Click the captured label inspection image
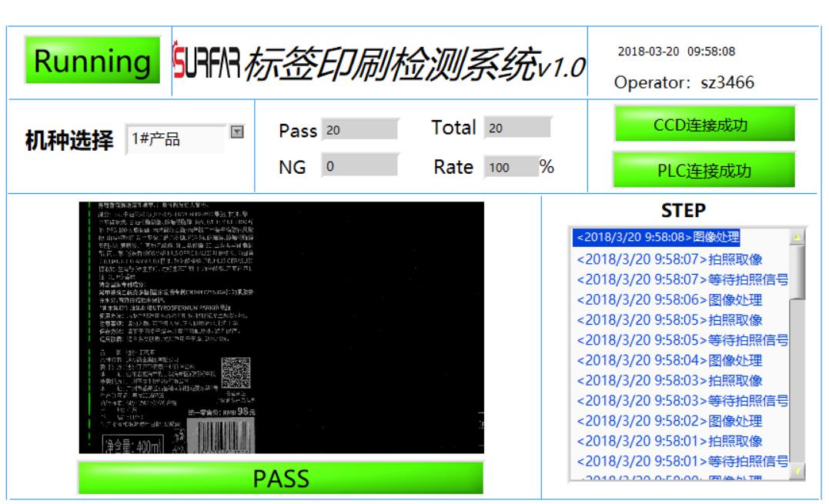829x504 pixels. pyautogui.click(x=281, y=328)
